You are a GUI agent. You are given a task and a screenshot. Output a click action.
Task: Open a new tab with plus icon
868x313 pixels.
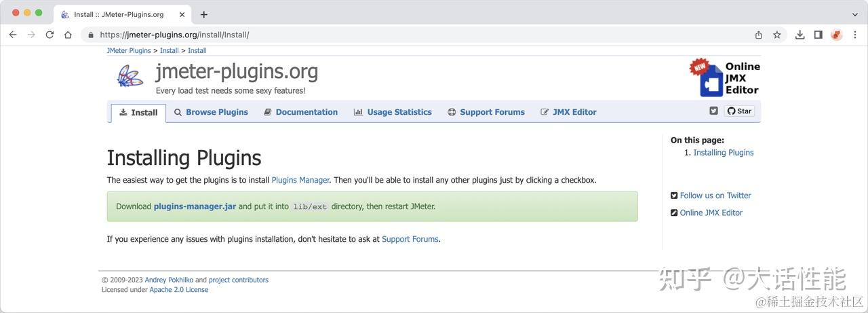coord(204,14)
